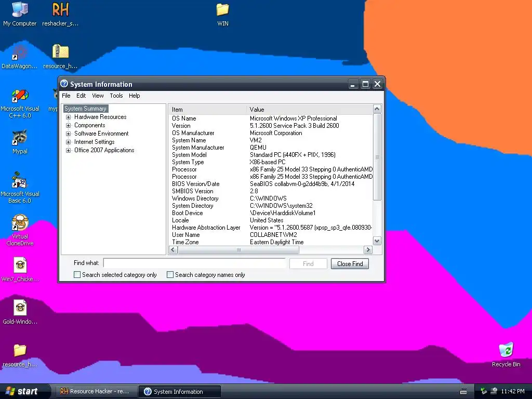This screenshot has height=399, width=532.
Task: Click the horizontal scrollbar thumb
Action: click(238, 250)
